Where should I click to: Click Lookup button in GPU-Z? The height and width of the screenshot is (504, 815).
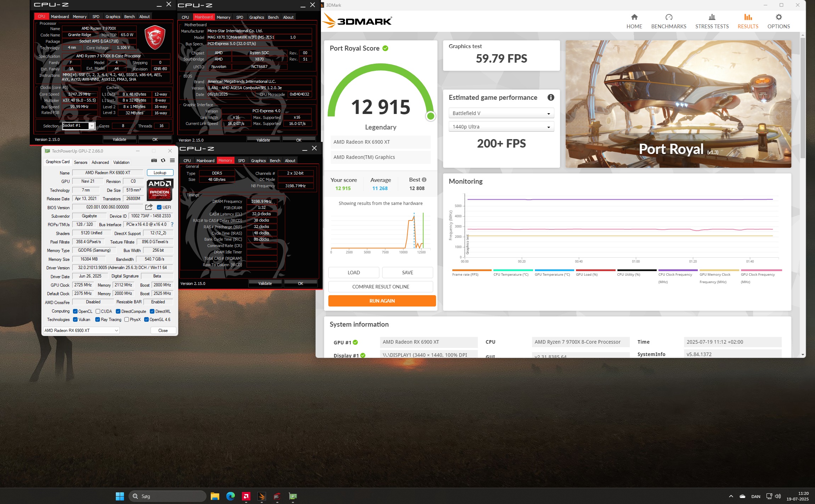coord(160,173)
